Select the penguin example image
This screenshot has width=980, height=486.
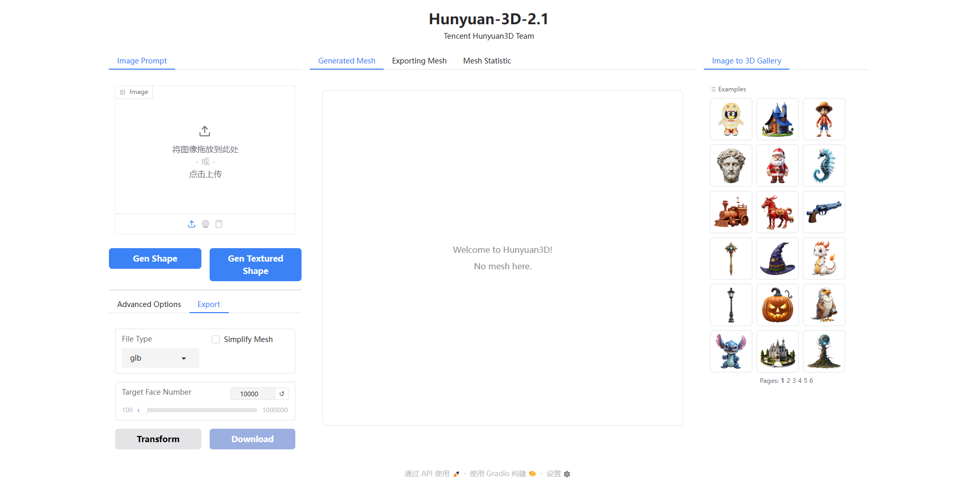click(x=731, y=119)
